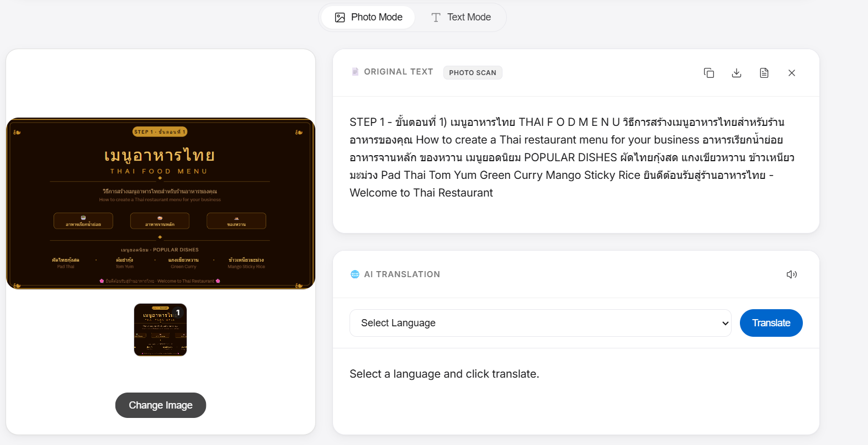Click the T icon in the Text Mode tab
This screenshot has width=868, height=445.
[x=436, y=18]
